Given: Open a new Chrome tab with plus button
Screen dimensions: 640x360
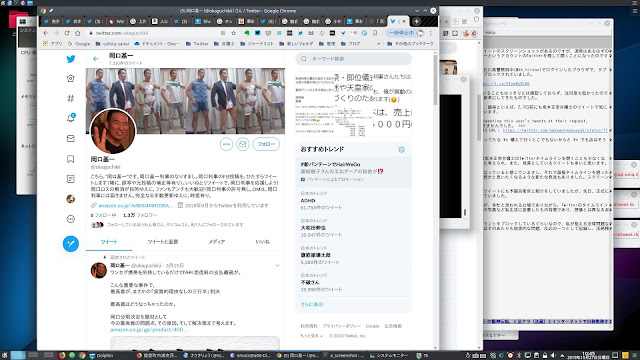Looking at the screenshot, I should tap(416, 21).
